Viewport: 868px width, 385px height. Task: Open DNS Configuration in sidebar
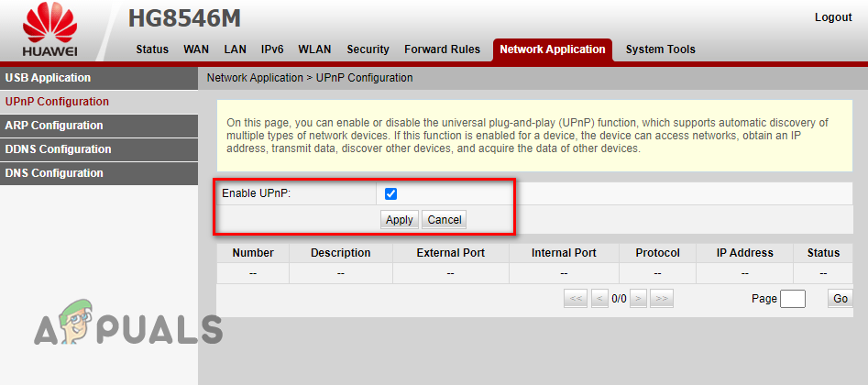(99, 173)
